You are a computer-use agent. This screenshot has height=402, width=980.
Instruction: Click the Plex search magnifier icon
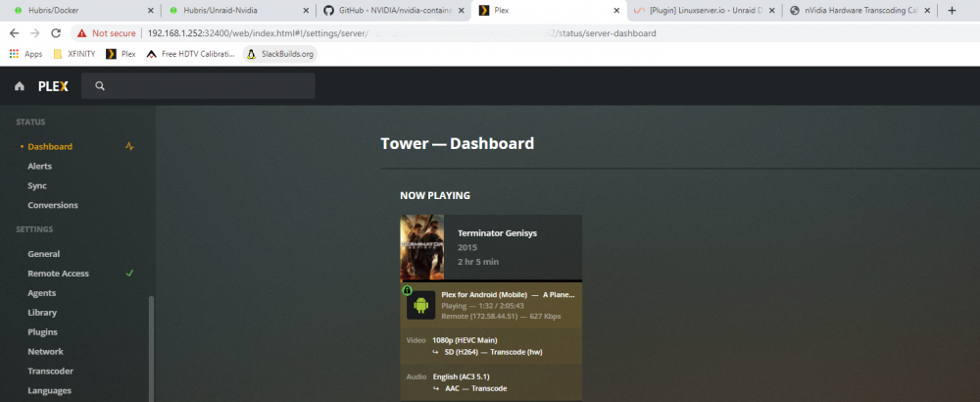click(x=100, y=86)
